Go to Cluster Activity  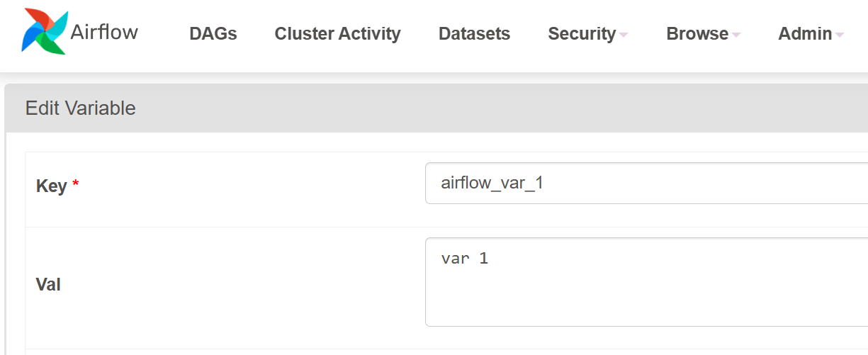pyautogui.click(x=337, y=33)
